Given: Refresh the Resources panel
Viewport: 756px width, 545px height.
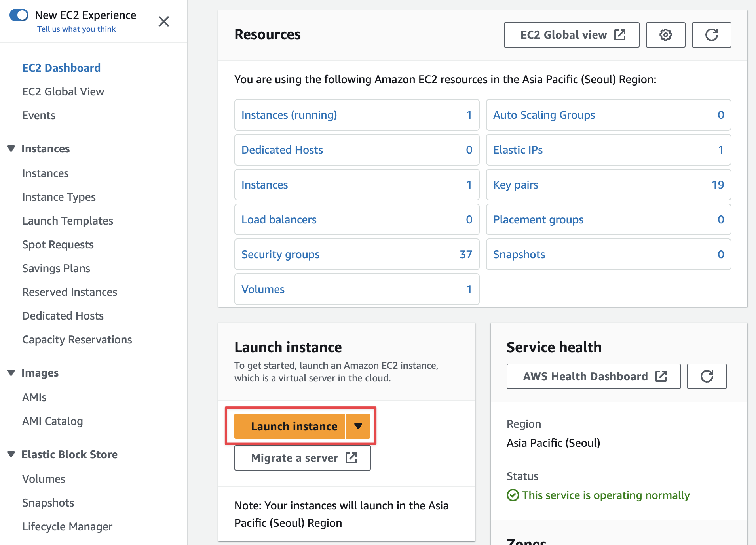Looking at the screenshot, I should pyautogui.click(x=711, y=35).
